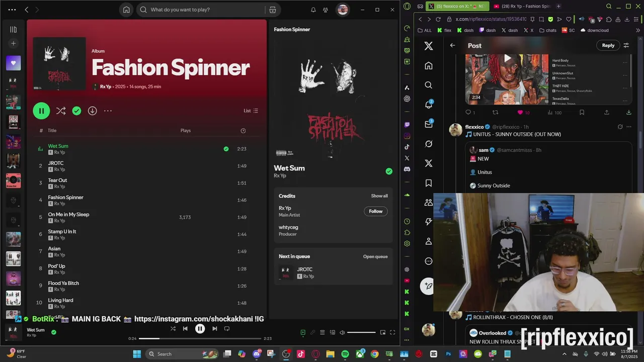This screenshot has width=644, height=362.
Task: Download the Fashion Spinner album
Action: [93, 111]
